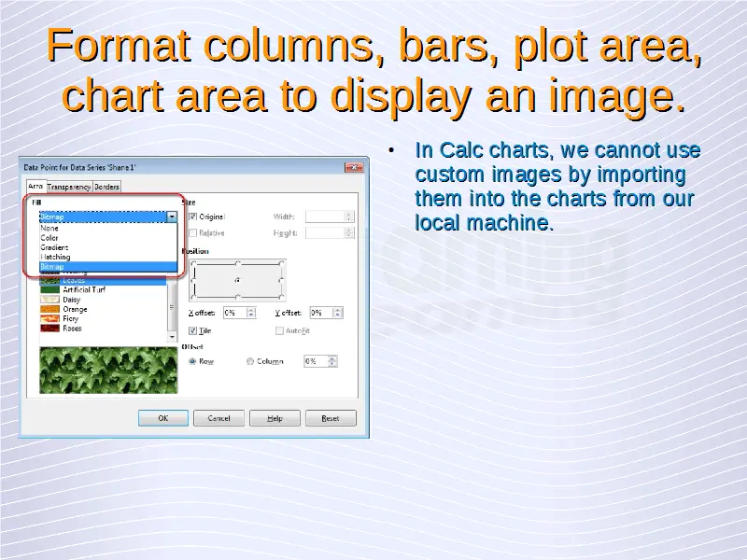The width and height of the screenshot is (747, 560).
Task: Select the highlighted Leaves bitmap entry
Action: coord(75,280)
